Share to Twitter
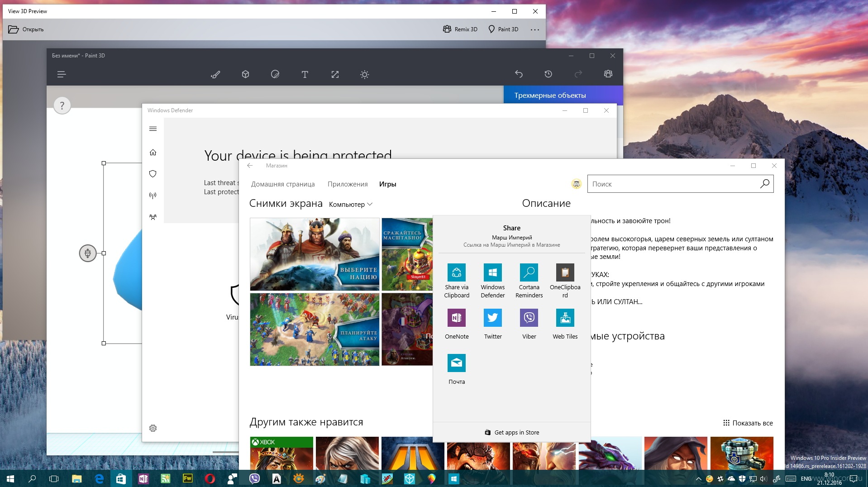This screenshot has height=487, width=868. tap(493, 324)
